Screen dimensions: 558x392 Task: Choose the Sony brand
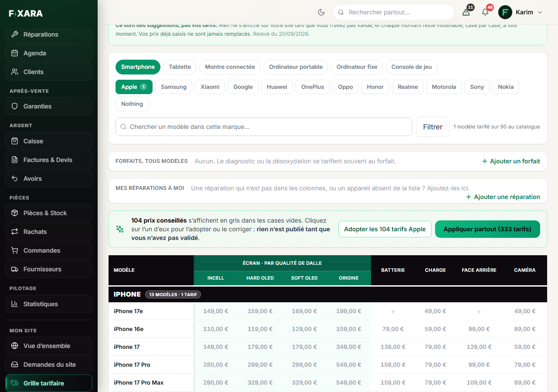point(477,87)
